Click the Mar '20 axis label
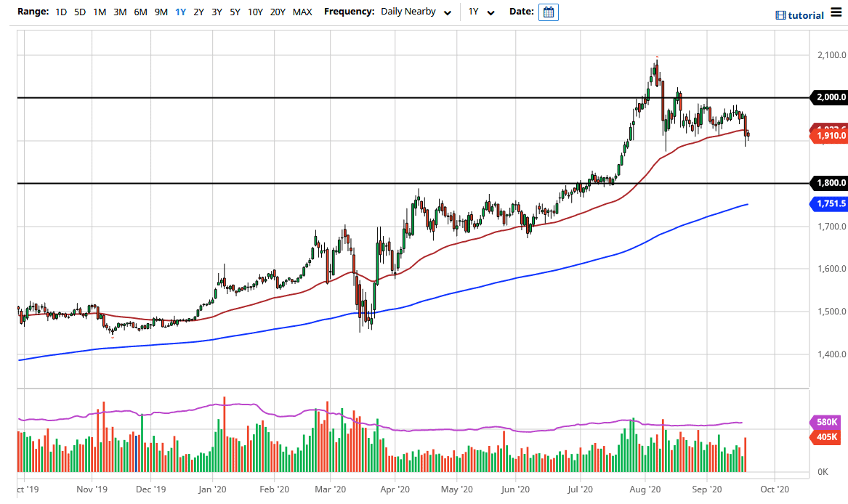 [x=330, y=489]
